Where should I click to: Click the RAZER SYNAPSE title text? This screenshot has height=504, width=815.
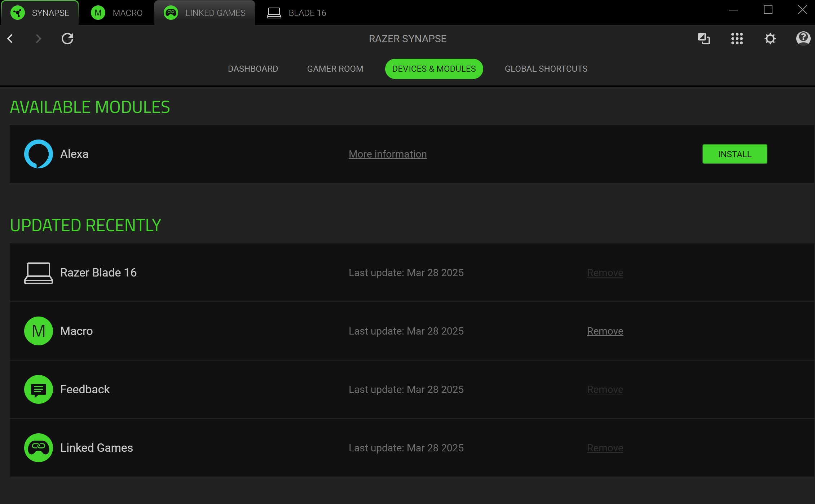[407, 39]
